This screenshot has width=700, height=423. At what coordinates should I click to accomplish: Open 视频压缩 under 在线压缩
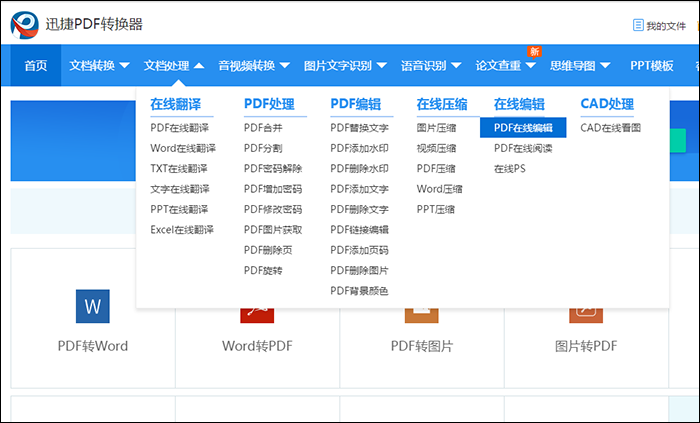[436, 148]
